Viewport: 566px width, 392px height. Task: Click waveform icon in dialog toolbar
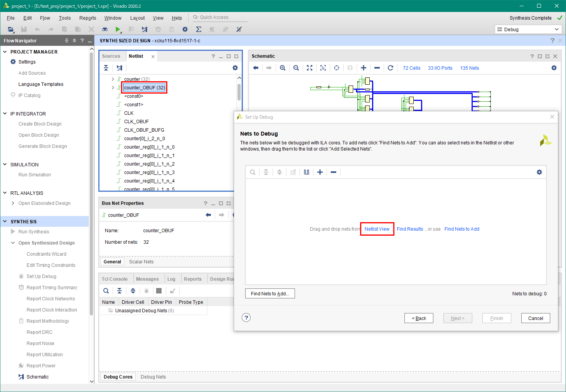(307, 172)
